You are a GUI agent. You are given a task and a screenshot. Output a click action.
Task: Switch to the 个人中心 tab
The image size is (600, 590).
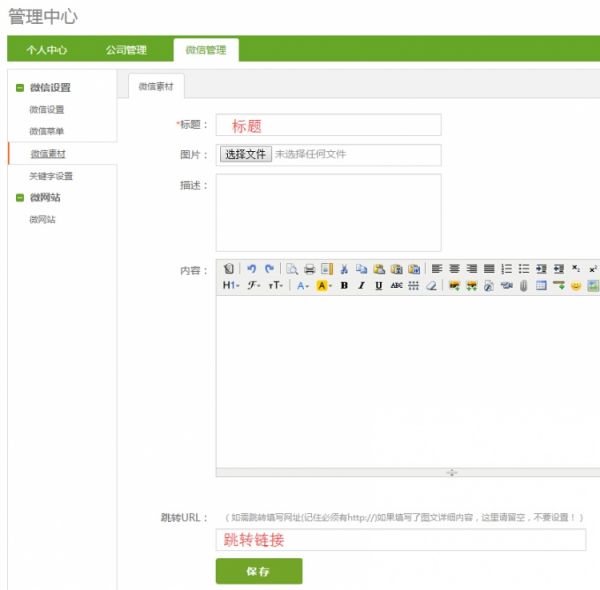tap(46, 50)
